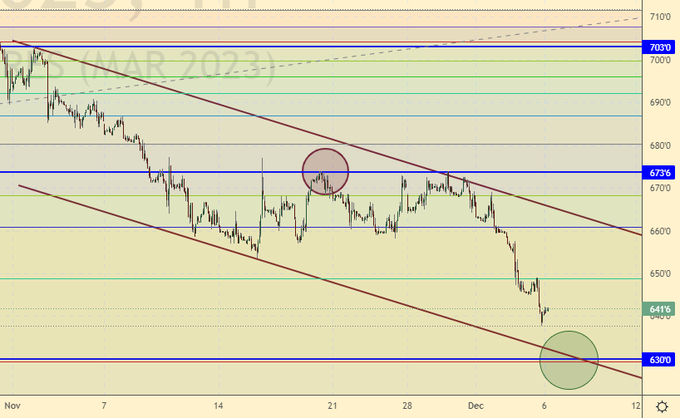
Task: Select the green 641'6 current price tag
Action: (660, 309)
